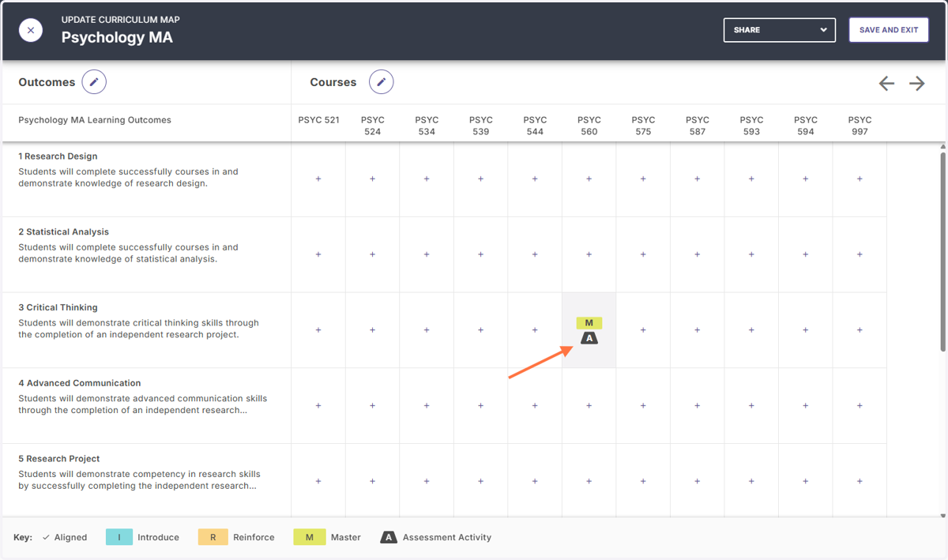Add alignment for Statistical Analysis in PSYC 575
The height and width of the screenshot is (560, 948).
pos(643,254)
